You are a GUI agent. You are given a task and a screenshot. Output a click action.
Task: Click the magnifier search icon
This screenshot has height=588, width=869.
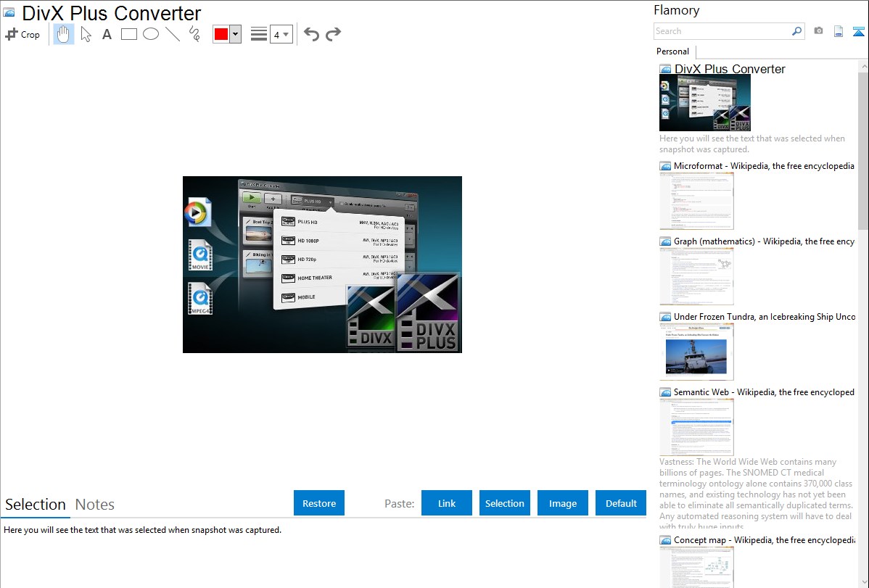click(x=797, y=31)
